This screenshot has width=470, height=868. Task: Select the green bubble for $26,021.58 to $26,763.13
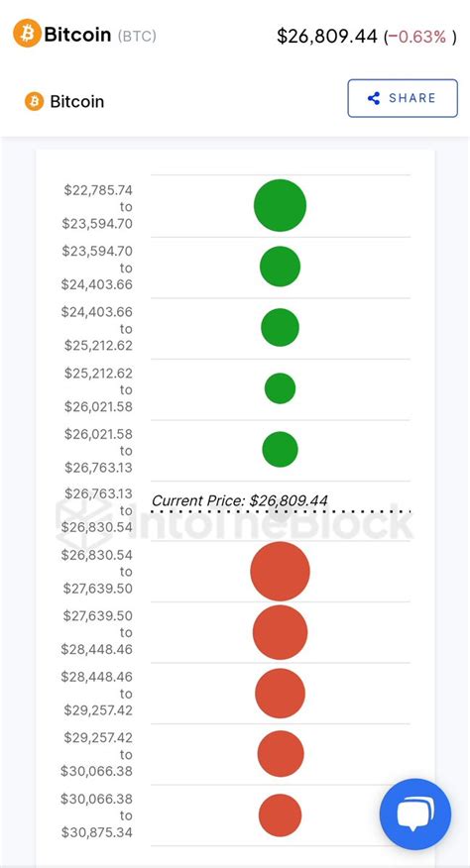280,450
